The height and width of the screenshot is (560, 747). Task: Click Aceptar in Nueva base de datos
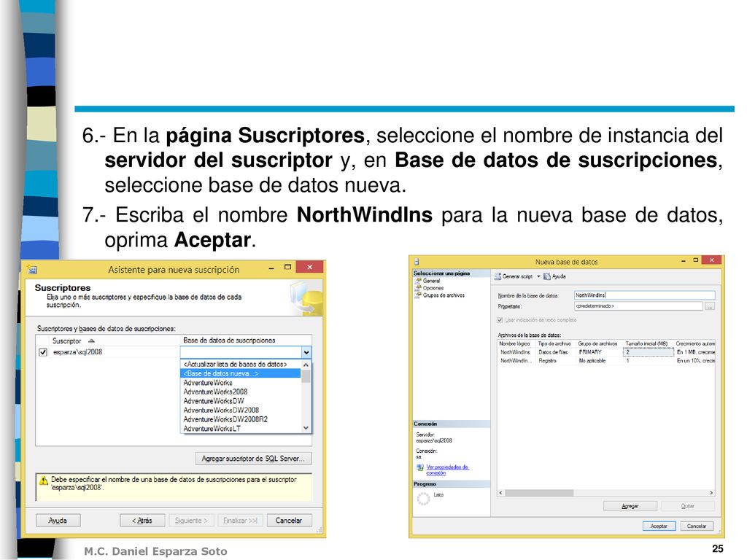(x=659, y=526)
